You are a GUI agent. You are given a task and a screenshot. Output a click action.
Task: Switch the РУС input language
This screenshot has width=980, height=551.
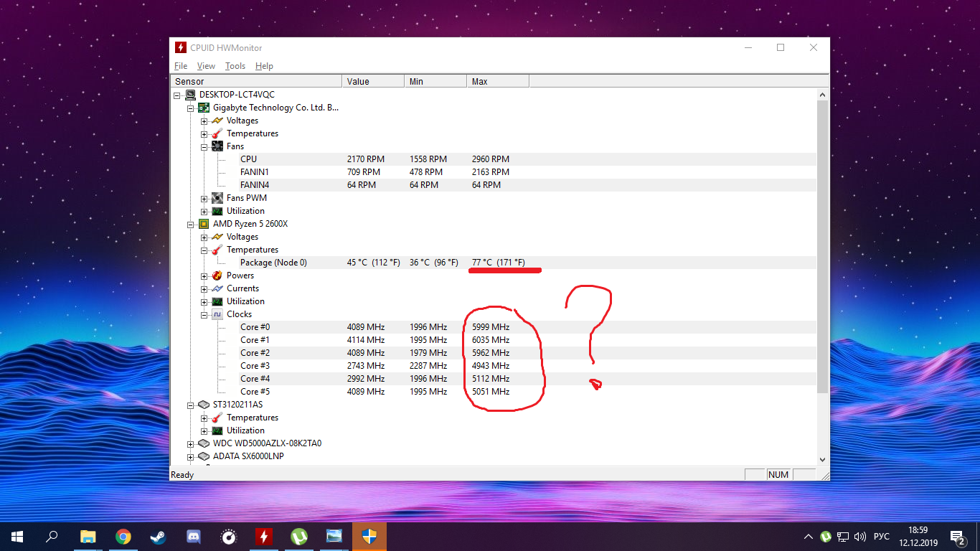pyautogui.click(x=882, y=537)
